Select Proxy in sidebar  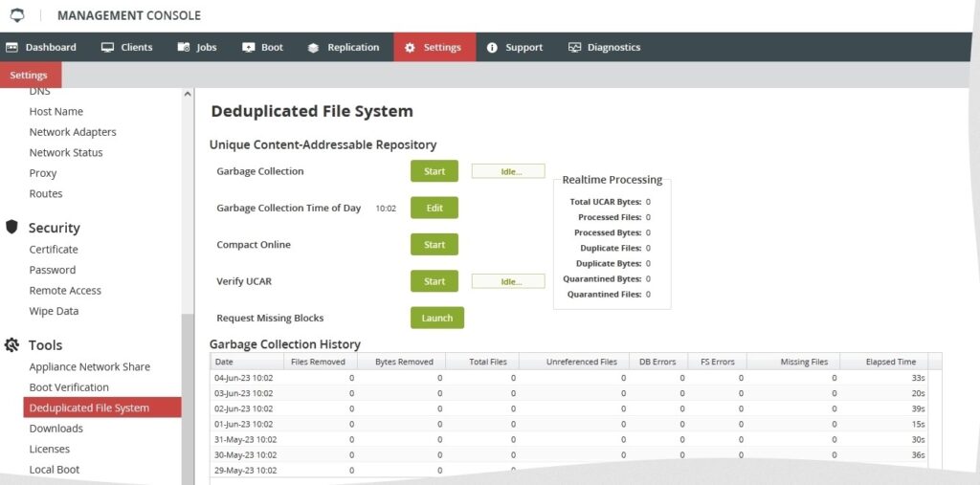42,173
